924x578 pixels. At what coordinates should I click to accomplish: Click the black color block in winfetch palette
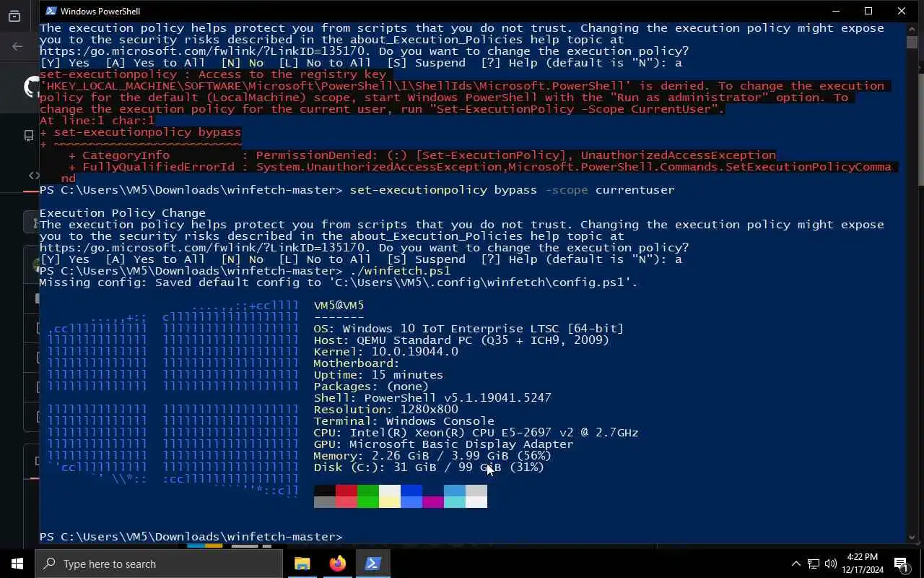325,491
